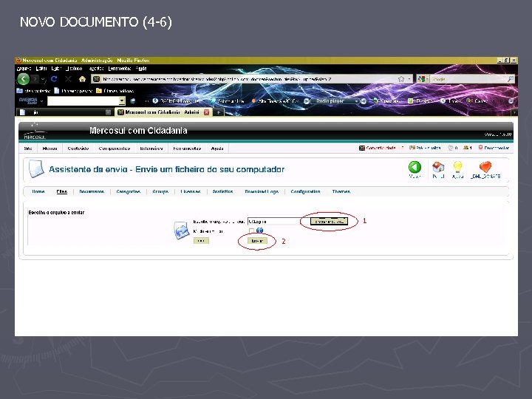Viewport: 532px width, 399px height.
Task: Open the Google search engine selector
Action: pos(423,79)
